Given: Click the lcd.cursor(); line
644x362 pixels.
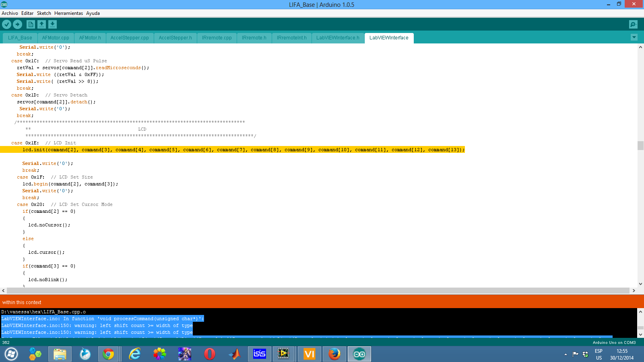Looking at the screenshot, I should point(46,252).
